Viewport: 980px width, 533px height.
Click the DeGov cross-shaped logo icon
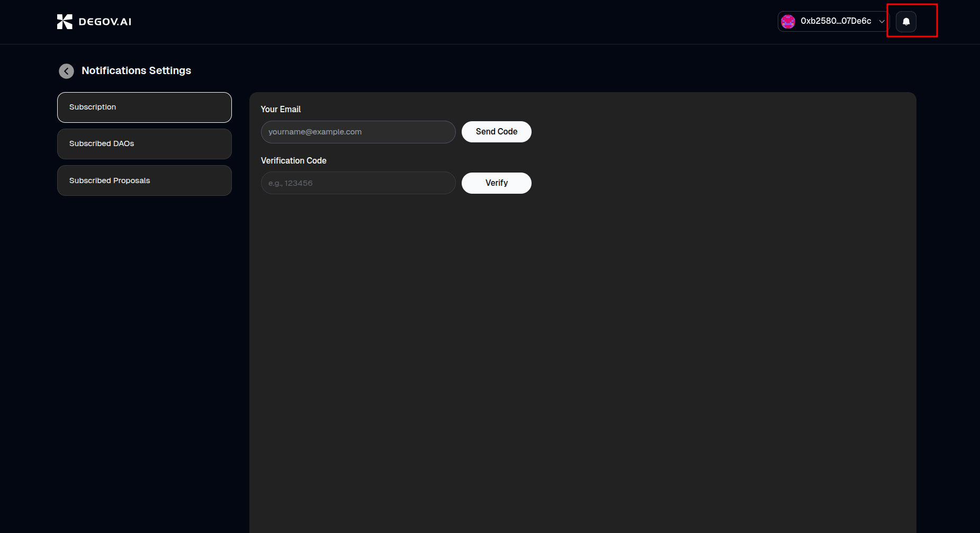pos(65,22)
